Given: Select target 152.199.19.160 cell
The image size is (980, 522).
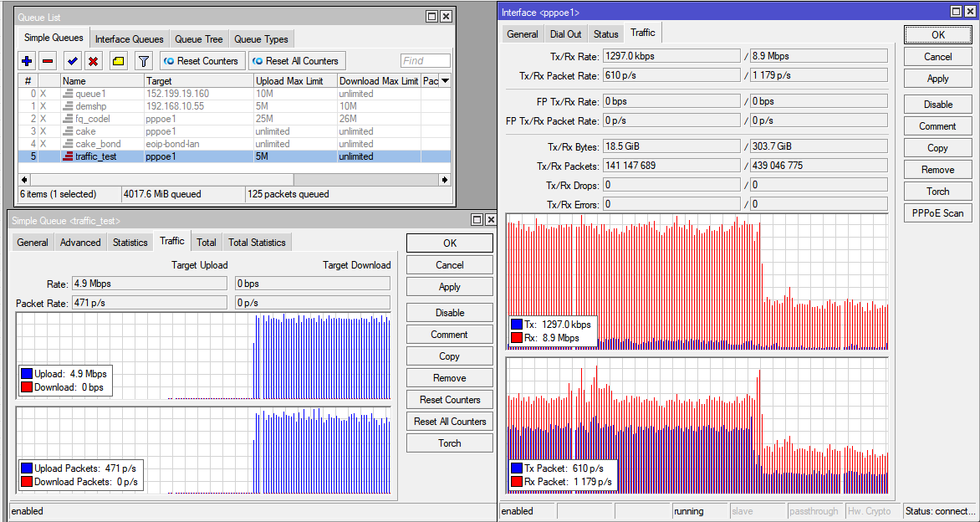Looking at the screenshot, I should [199, 94].
